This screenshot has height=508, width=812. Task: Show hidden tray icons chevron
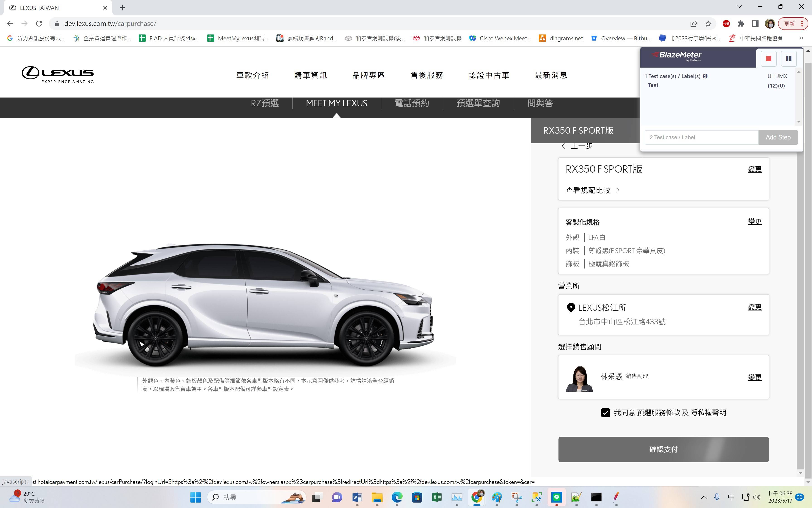coord(704,497)
